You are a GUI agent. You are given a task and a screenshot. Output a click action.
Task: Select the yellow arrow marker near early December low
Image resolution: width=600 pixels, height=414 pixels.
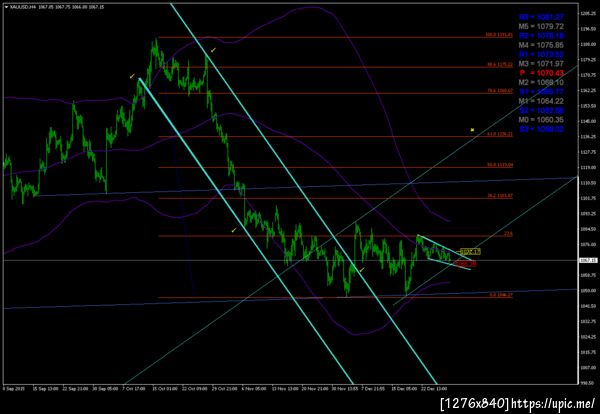(362, 270)
